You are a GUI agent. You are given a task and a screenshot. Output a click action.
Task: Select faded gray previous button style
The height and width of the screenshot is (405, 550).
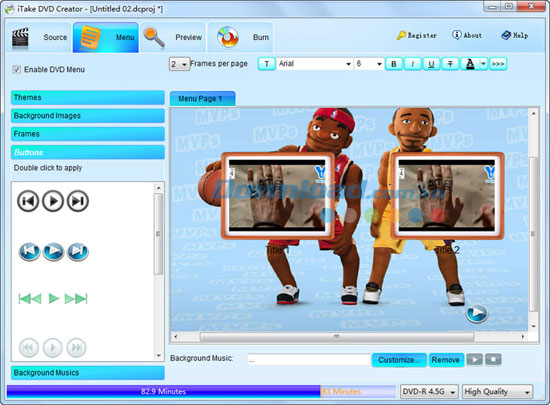(x=28, y=347)
